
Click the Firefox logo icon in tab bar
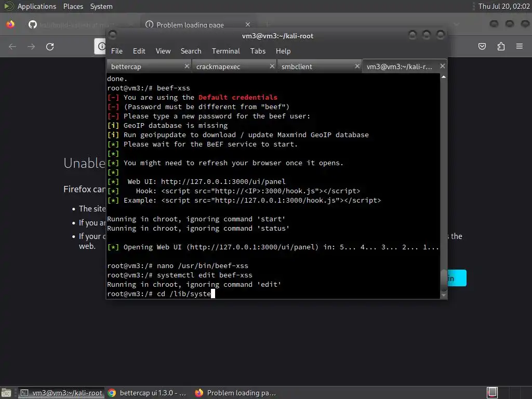click(x=10, y=24)
